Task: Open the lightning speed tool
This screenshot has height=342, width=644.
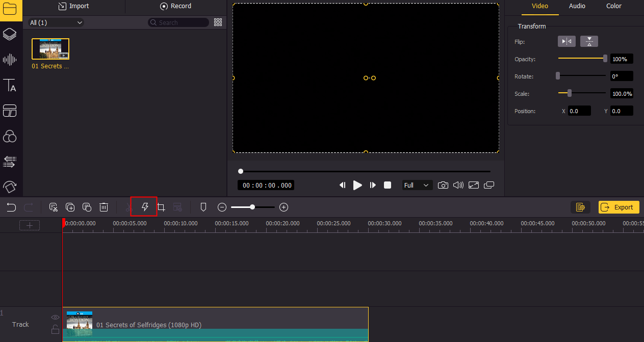Action: coord(144,207)
